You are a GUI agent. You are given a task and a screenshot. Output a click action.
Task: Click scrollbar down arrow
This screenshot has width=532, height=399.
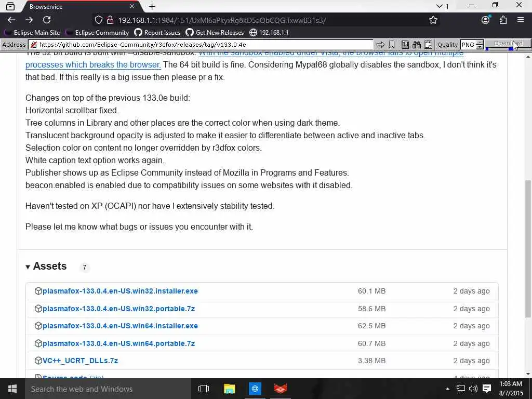[x=528, y=374]
